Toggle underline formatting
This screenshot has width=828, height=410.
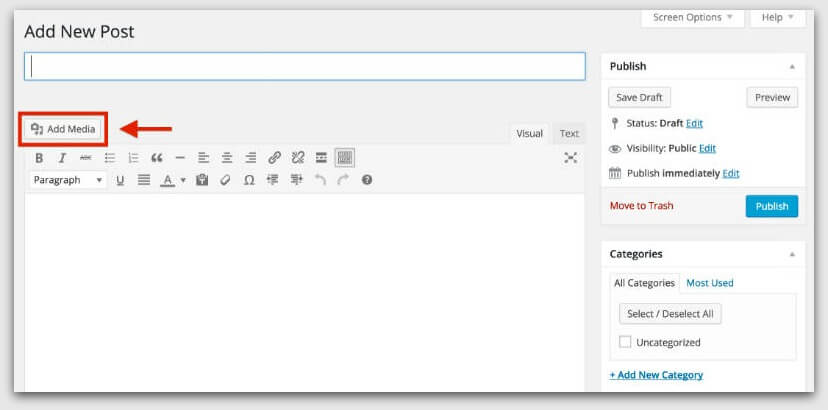(x=120, y=180)
